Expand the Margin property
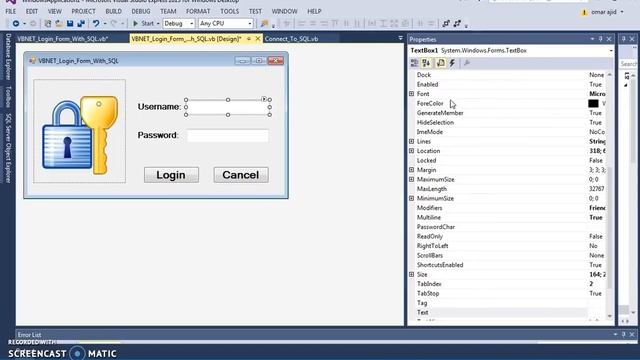 (x=411, y=170)
